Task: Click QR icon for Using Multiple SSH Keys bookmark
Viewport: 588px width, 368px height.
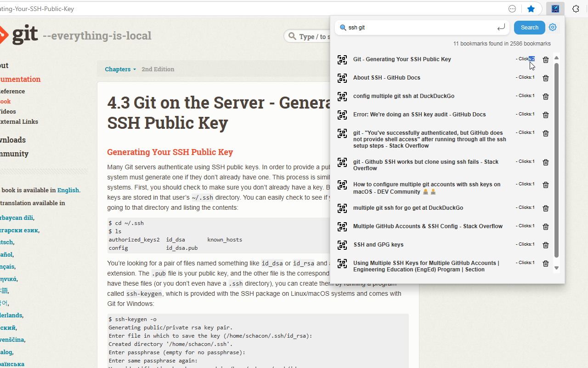Action: coord(342,264)
